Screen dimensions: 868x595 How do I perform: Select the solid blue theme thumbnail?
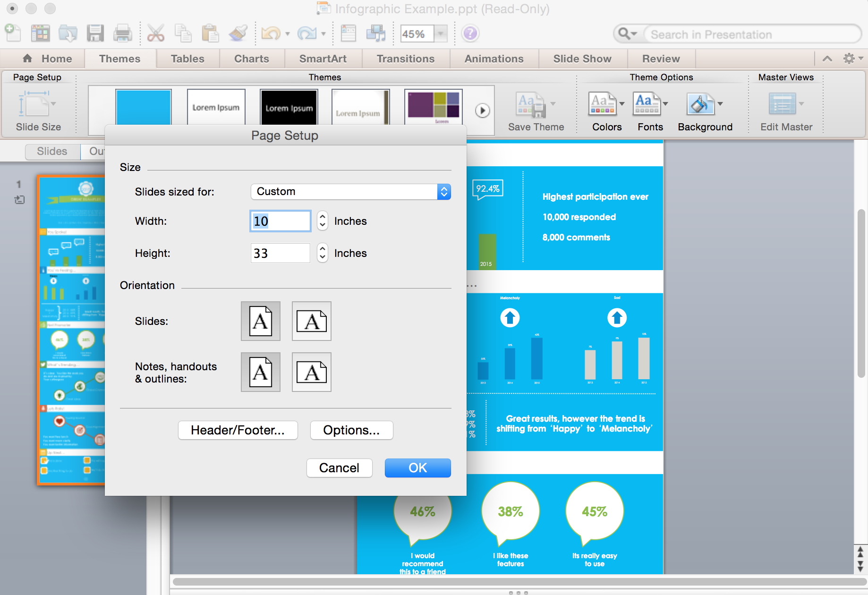(x=144, y=107)
